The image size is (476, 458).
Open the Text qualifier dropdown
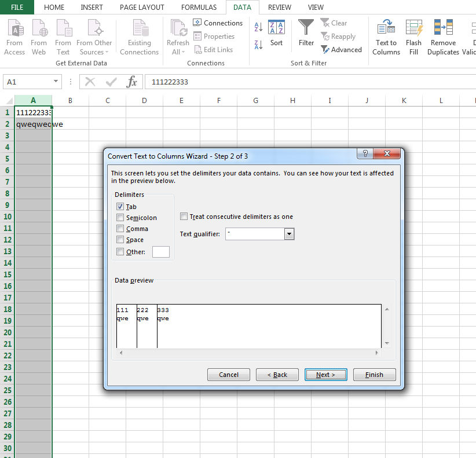(290, 234)
